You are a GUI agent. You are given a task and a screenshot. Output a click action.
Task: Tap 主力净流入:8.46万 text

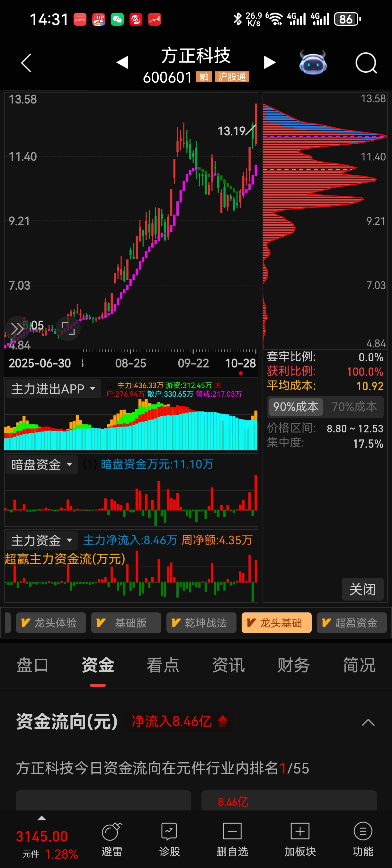130,540
